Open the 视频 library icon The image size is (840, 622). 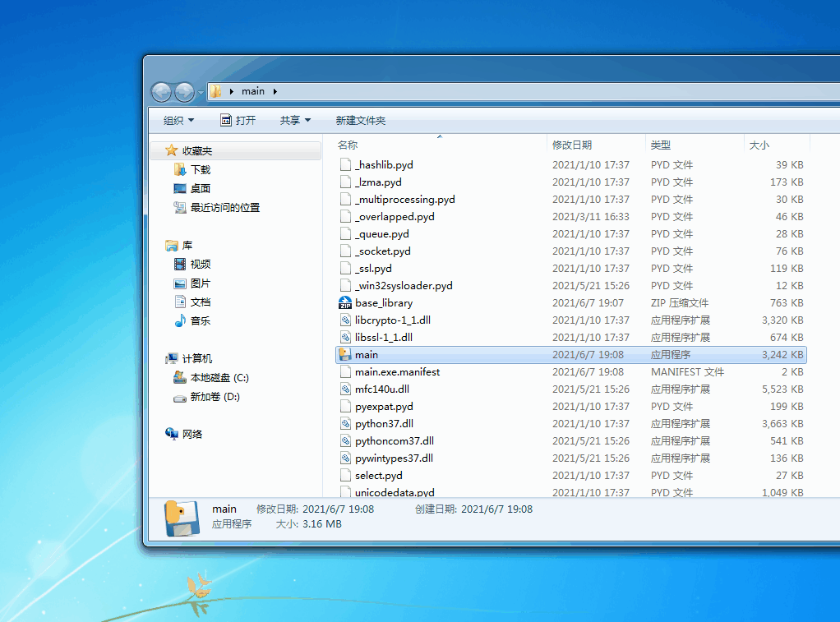179,264
